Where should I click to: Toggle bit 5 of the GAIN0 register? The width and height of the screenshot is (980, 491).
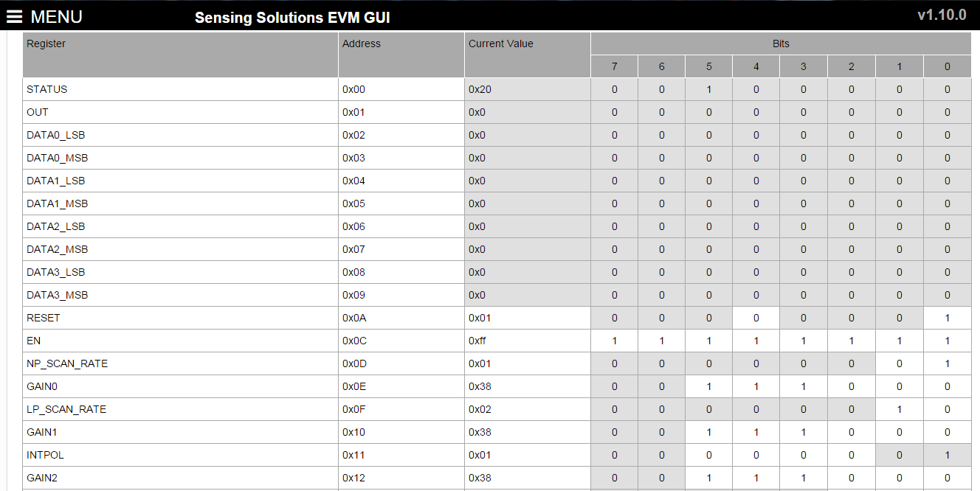click(x=708, y=386)
